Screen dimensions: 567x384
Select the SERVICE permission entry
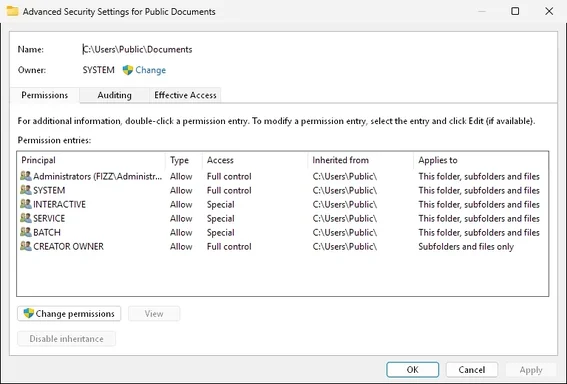[282, 218]
